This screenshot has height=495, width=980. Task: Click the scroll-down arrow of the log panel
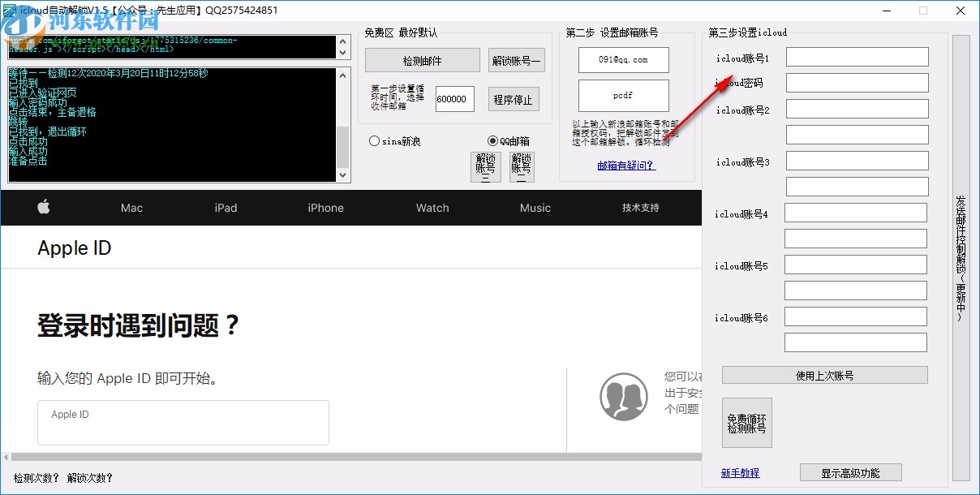pos(343,176)
